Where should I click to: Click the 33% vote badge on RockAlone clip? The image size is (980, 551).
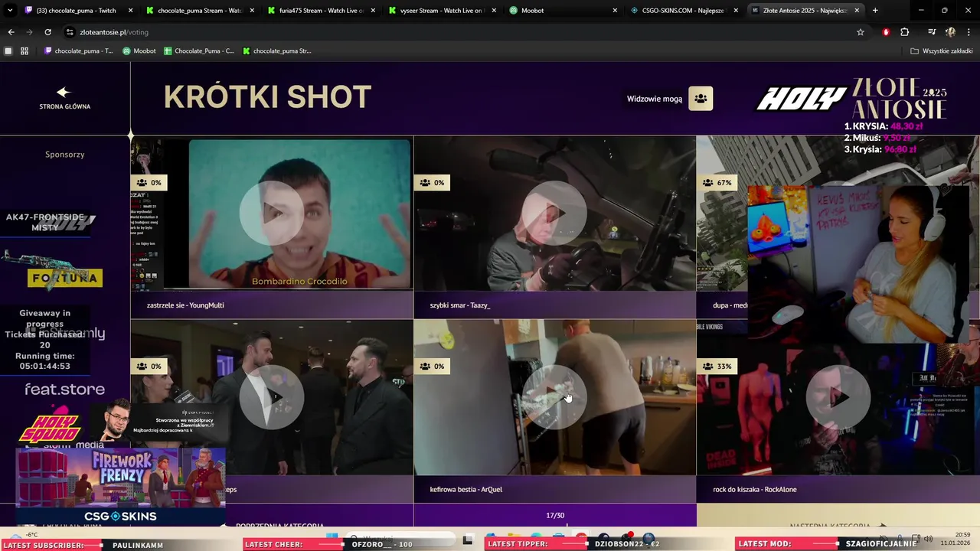click(x=717, y=367)
